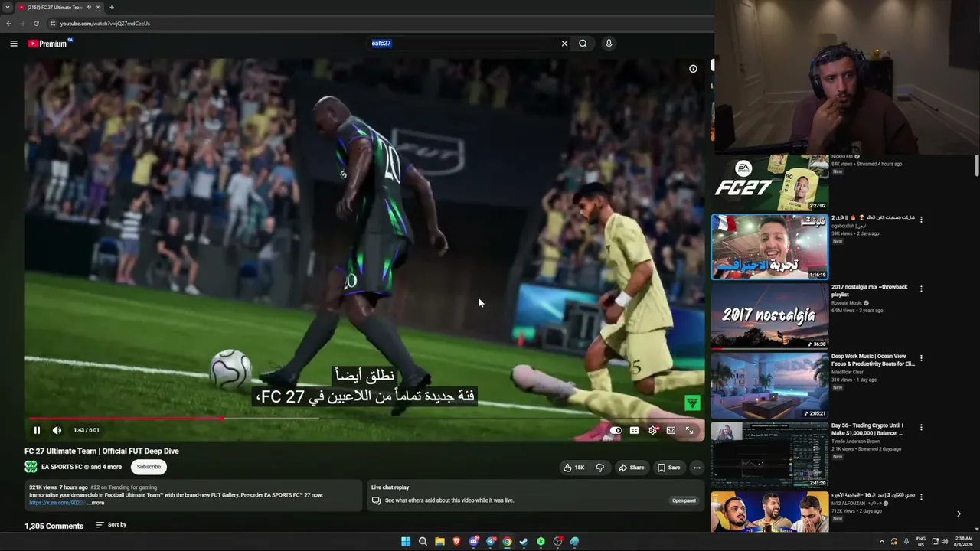Go back in the browser
The height and width of the screenshot is (551, 980).
[8, 24]
